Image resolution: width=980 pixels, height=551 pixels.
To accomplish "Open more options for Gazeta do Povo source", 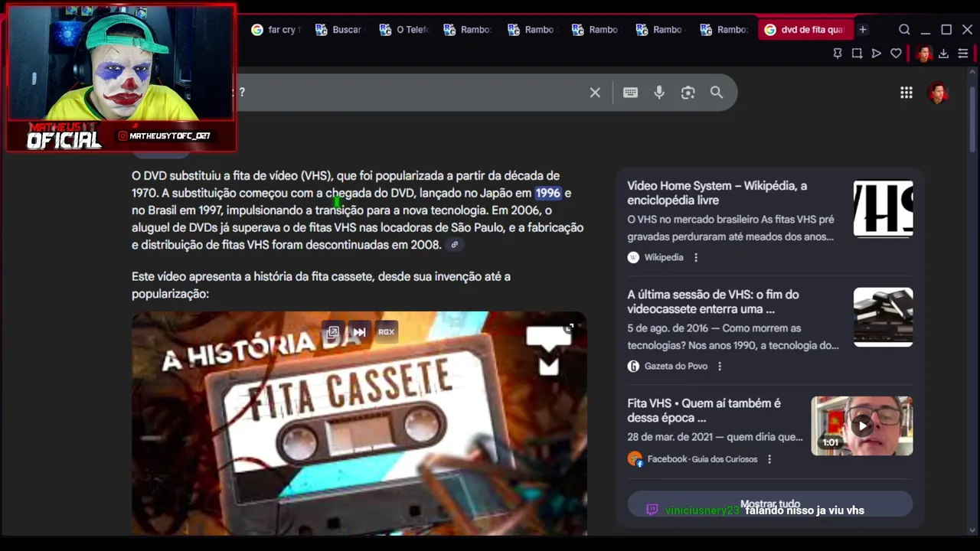I will click(x=720, y=367).
